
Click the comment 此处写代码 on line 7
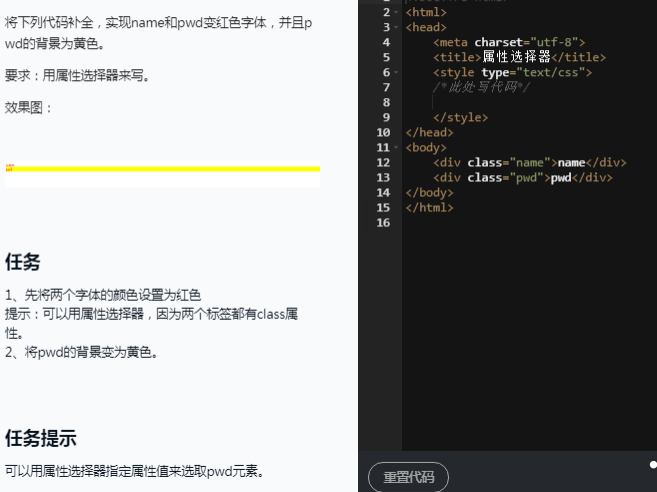click(481, 87)
